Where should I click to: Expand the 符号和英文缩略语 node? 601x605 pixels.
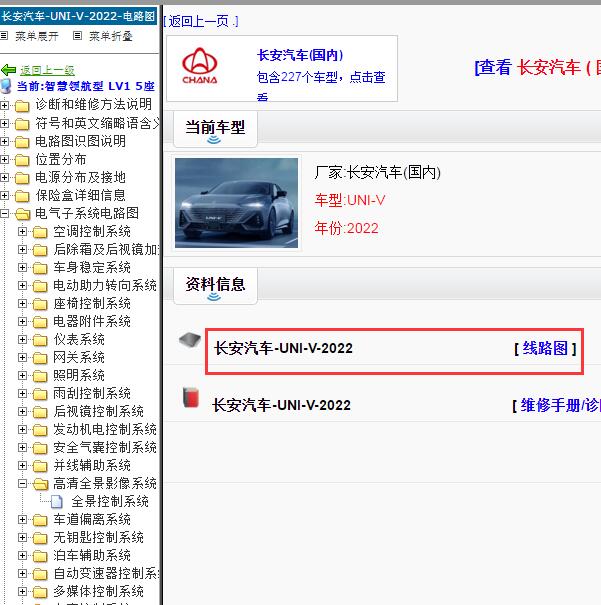[4, 123]
